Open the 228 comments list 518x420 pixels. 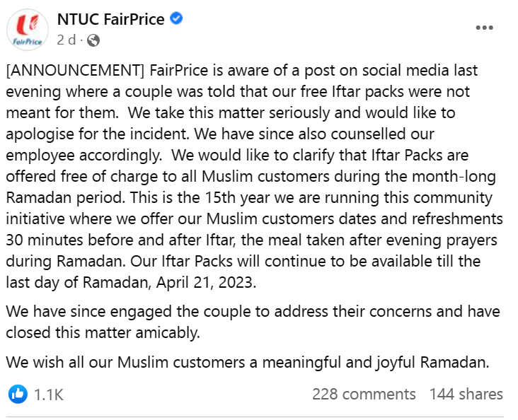click(364, 394)
